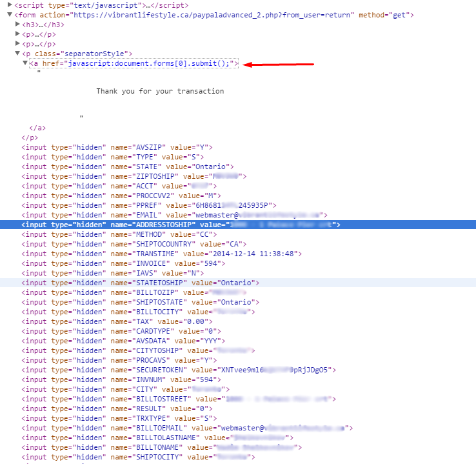Select the form action URL line
The image size is (476, 464).
(x=214, y=15)
